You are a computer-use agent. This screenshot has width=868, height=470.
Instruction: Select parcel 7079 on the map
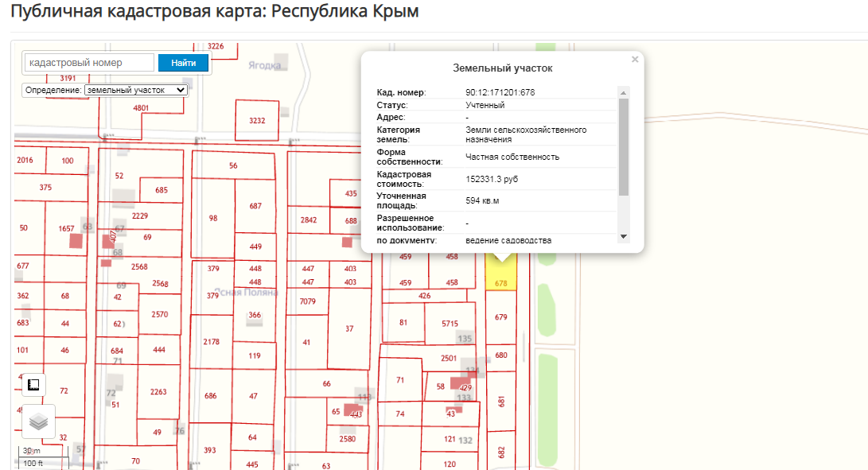coord(308,301)
